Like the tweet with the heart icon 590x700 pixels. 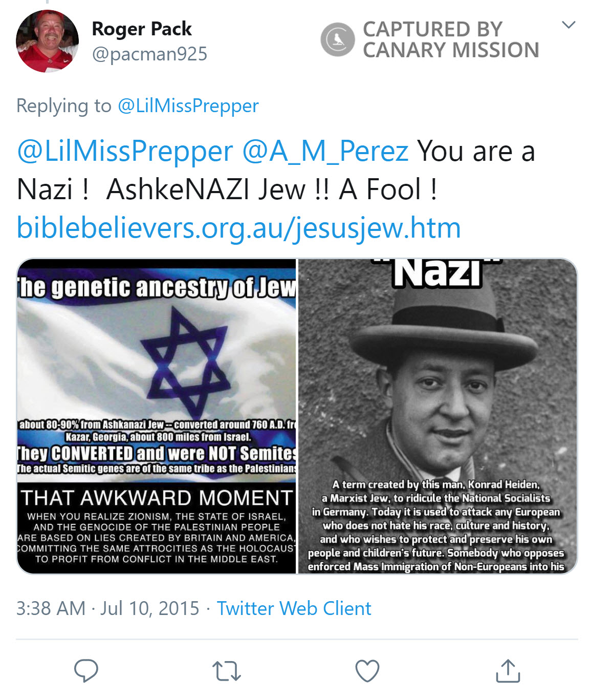pos(367,671)
